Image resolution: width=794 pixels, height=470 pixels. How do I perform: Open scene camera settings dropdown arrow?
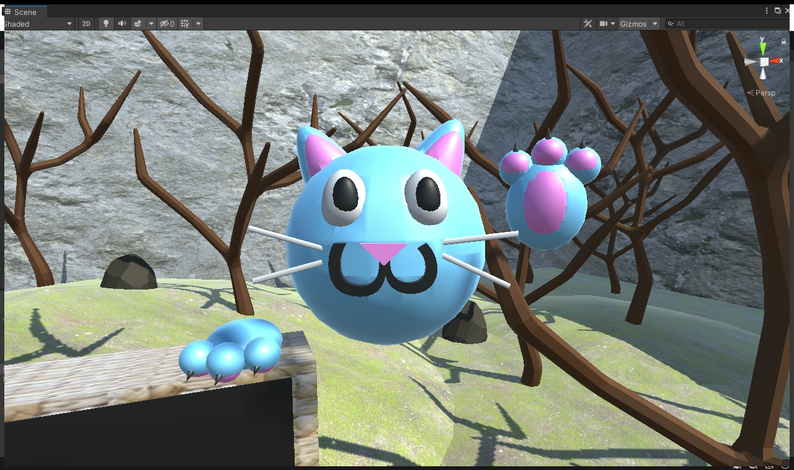[x=613, y=24]
